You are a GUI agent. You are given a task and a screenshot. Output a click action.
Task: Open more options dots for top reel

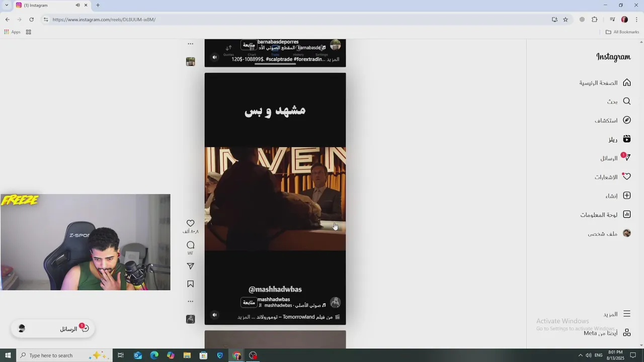point(190,44)
